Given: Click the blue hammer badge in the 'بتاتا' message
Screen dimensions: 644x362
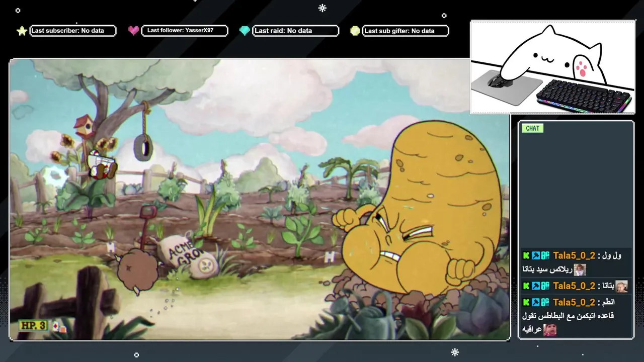Looking at the screenshot, I should click(536, 286).
